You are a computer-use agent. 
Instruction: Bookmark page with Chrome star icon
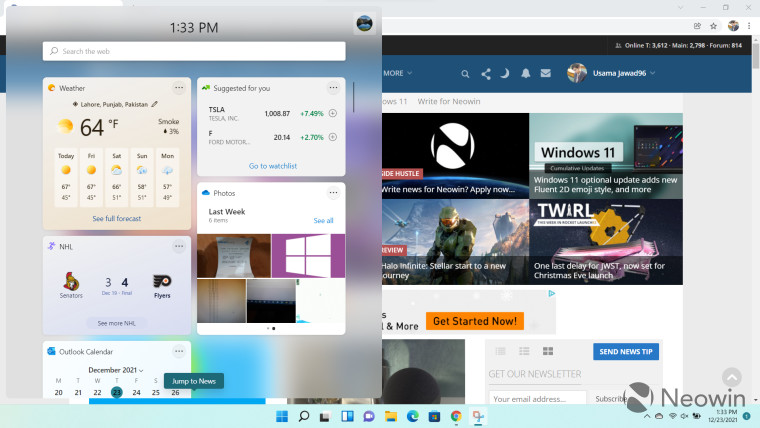[x=713, y=26]
